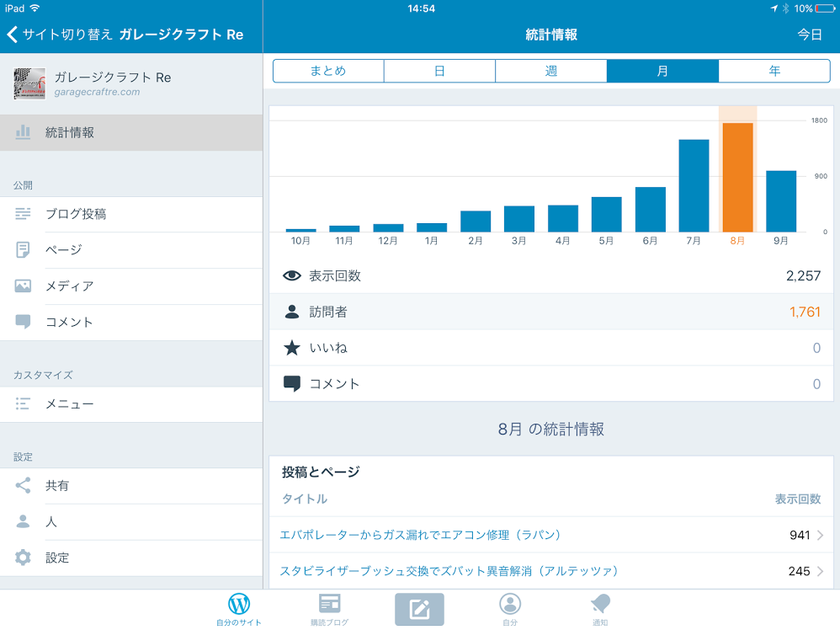840x630 pixels.
Task: Open Settings (設定) gear item
Action: coord(57,558)
